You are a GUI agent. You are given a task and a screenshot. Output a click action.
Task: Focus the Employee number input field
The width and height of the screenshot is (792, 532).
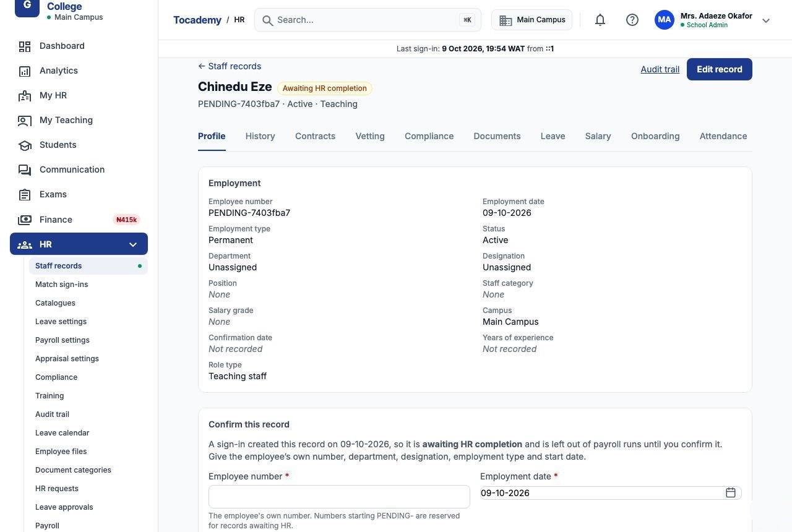point(339,497)
